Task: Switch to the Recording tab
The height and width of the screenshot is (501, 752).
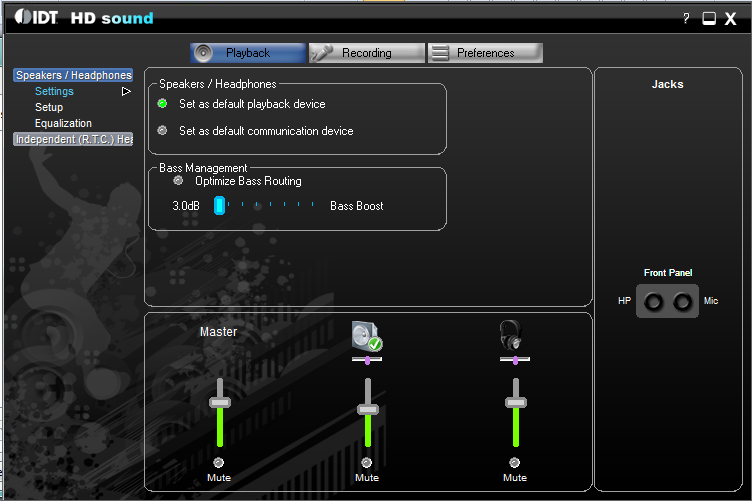Action: [x=366, y=53]
